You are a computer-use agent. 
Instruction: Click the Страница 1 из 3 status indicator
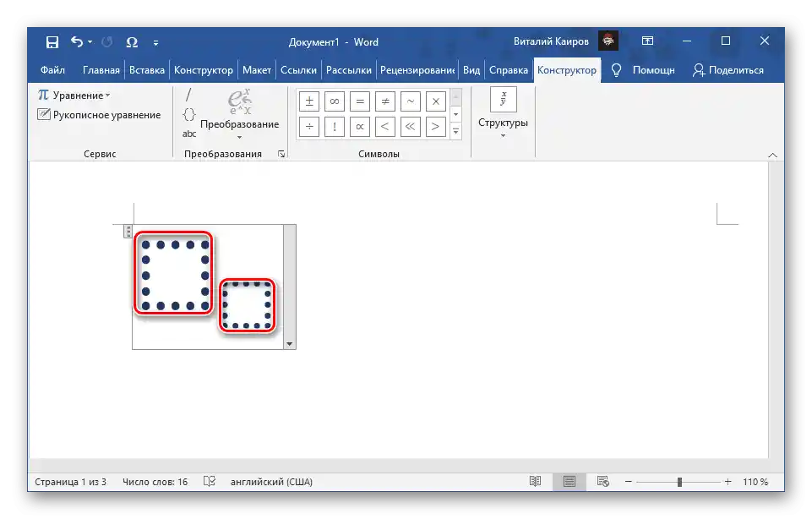[x=70, y=482]
